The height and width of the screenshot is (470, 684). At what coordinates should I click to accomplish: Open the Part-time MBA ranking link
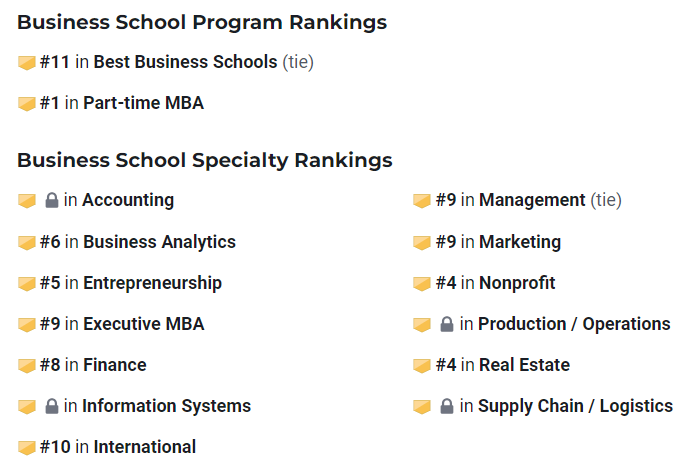tap(143, 103)
